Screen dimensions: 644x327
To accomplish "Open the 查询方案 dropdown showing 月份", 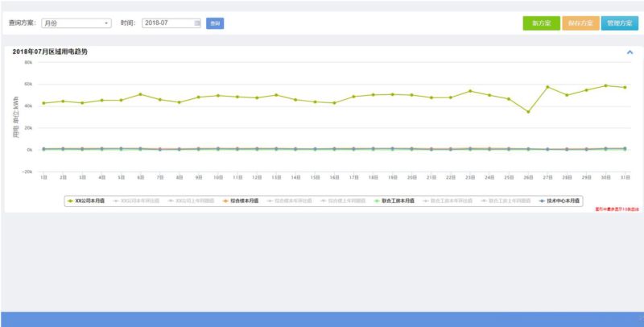I will [76, 23].
